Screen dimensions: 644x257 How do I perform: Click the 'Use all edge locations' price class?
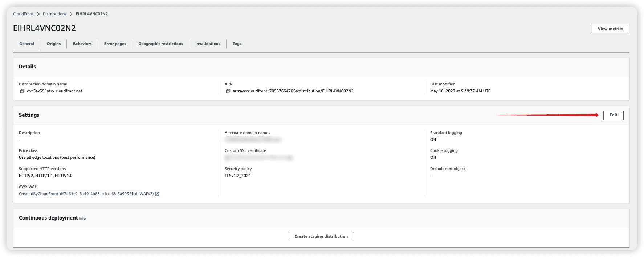point(57,158)
